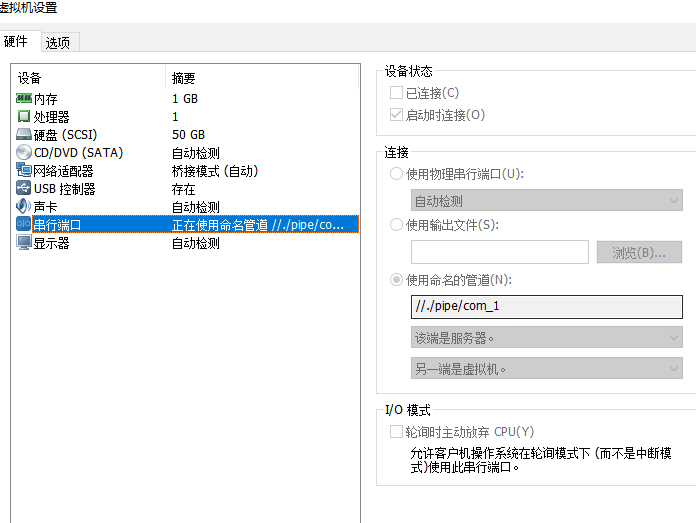696x523 pixels.
Task: Click the 桥接模式 (自动) summary value
Action: click(215, 171)
